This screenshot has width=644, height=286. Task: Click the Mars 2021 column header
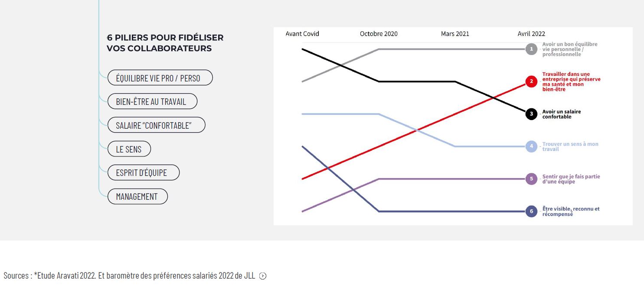[x=455, y=34]
